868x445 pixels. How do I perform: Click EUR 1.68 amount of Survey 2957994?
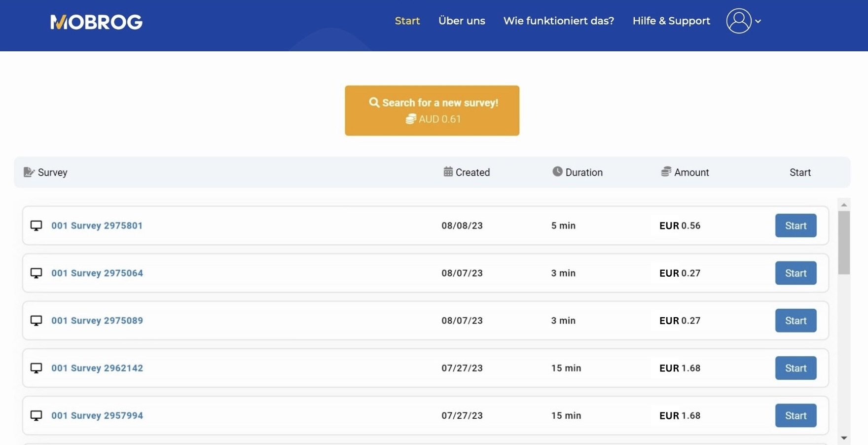point(680,415)
